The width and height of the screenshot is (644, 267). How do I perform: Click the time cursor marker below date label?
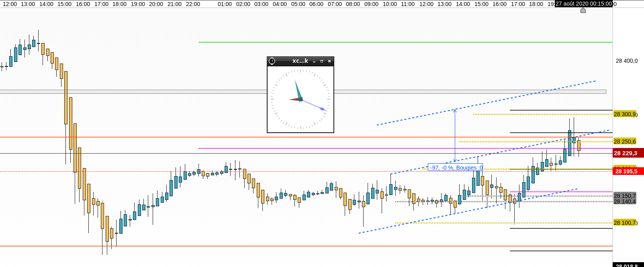click(583, 10)
